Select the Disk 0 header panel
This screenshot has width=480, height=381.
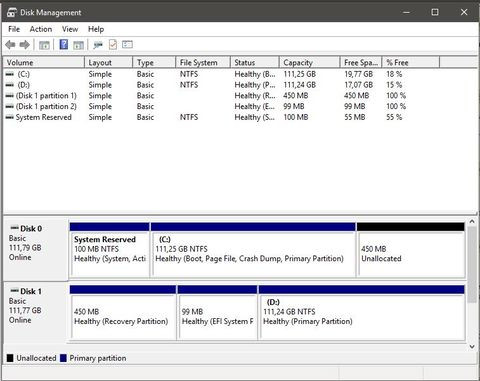point(35,249)
